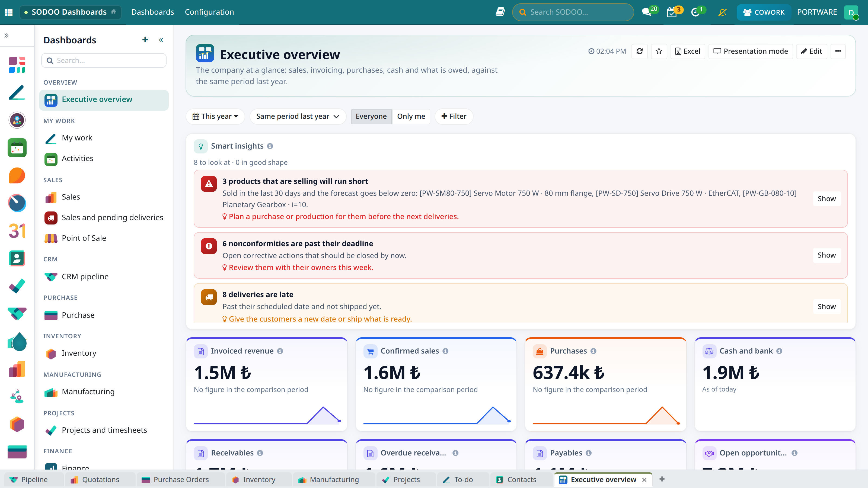Open the calendar 31 app in left rail

pos(17,231)
